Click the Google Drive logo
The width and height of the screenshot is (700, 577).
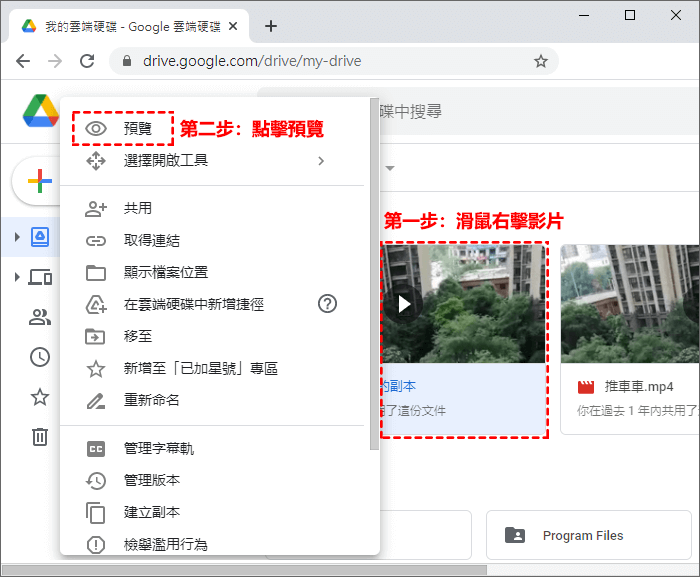pyautogui.click(x=41, y=110)
